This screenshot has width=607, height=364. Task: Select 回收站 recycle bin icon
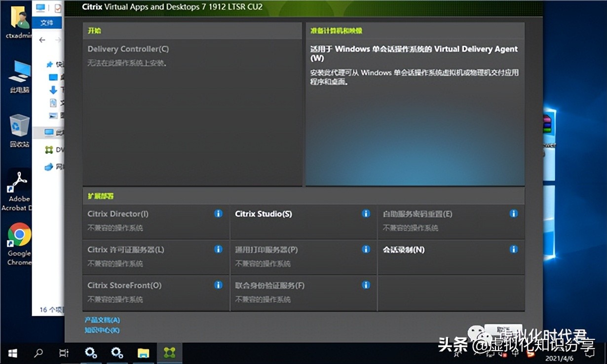[x=20, y=131]
